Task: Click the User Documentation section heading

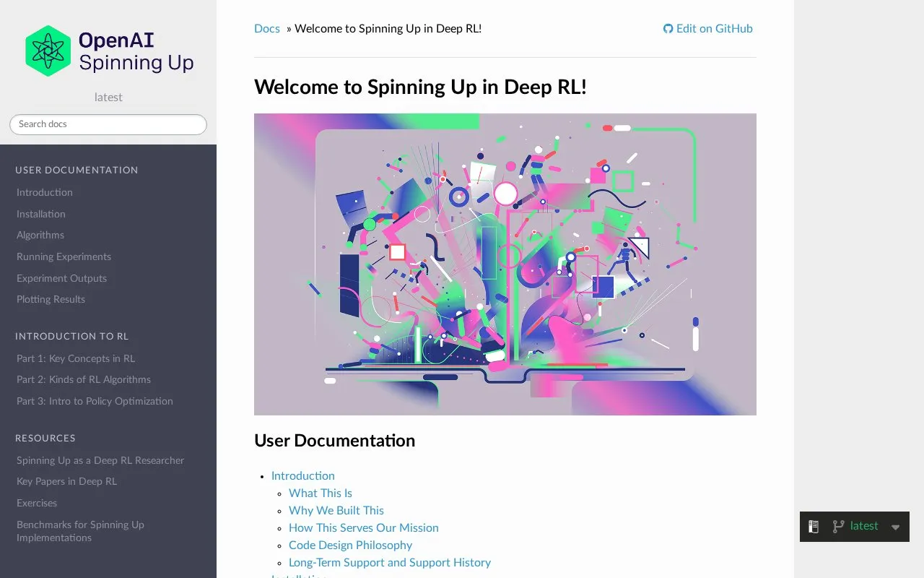Action: coord(335,441)
